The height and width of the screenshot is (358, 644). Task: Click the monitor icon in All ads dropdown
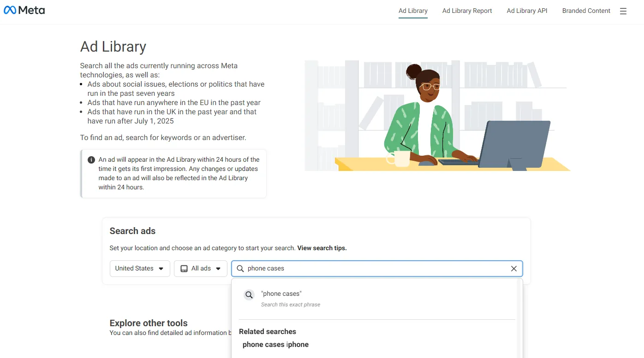click(184, 269)
